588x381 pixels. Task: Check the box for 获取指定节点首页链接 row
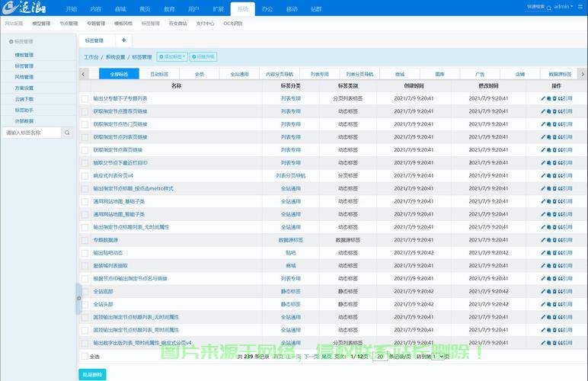pos(85,150)
